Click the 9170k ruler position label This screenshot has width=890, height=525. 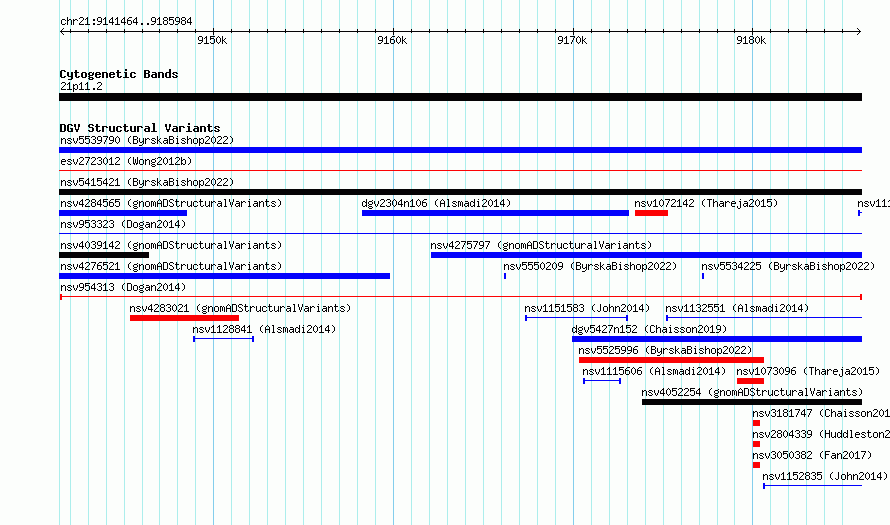572,40
